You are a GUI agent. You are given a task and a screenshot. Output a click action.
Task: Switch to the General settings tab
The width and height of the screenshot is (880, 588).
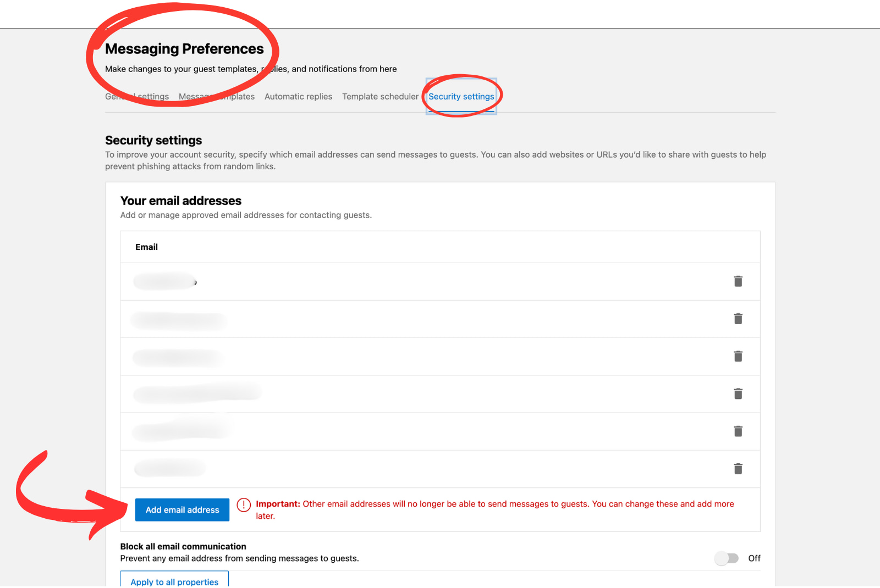pyautogui.click(x=136, y=96)
